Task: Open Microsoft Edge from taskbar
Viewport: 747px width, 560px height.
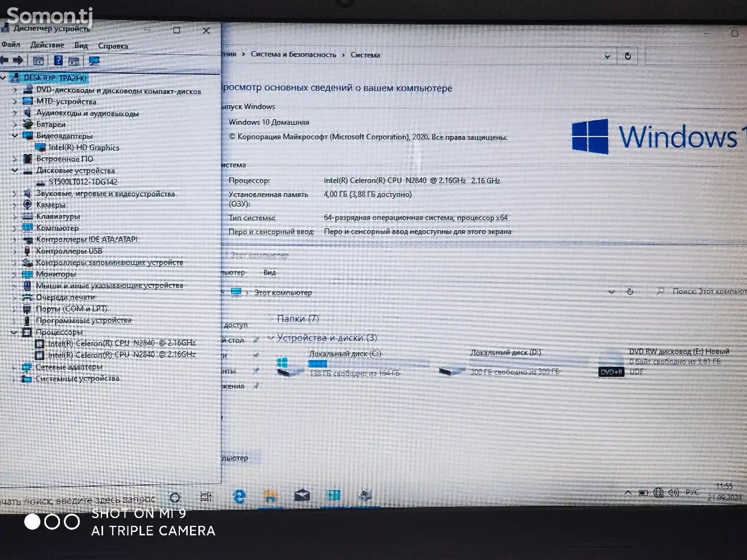Action: pyautogui.click(x=240, y=497)
